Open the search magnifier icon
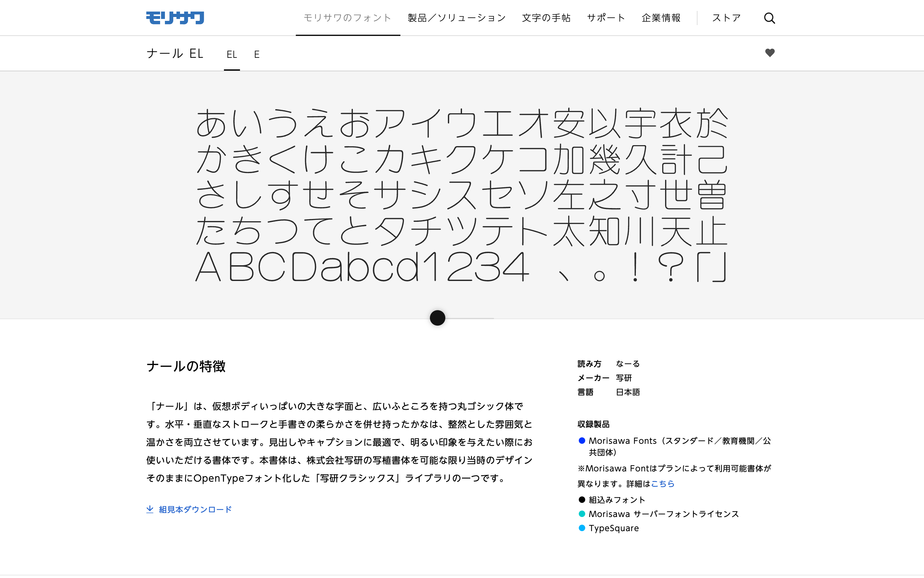This screenshot has width=924, height=578. (x=769, y=18)
